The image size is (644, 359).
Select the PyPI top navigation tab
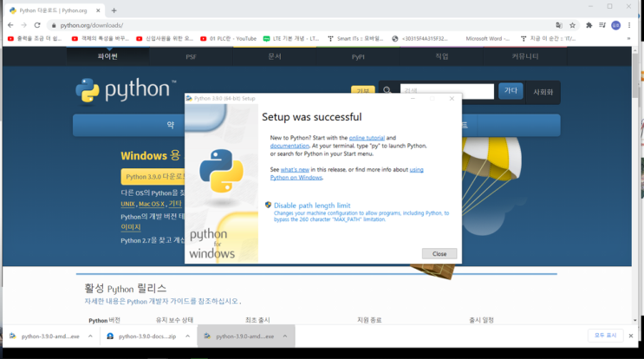(358, 56)
